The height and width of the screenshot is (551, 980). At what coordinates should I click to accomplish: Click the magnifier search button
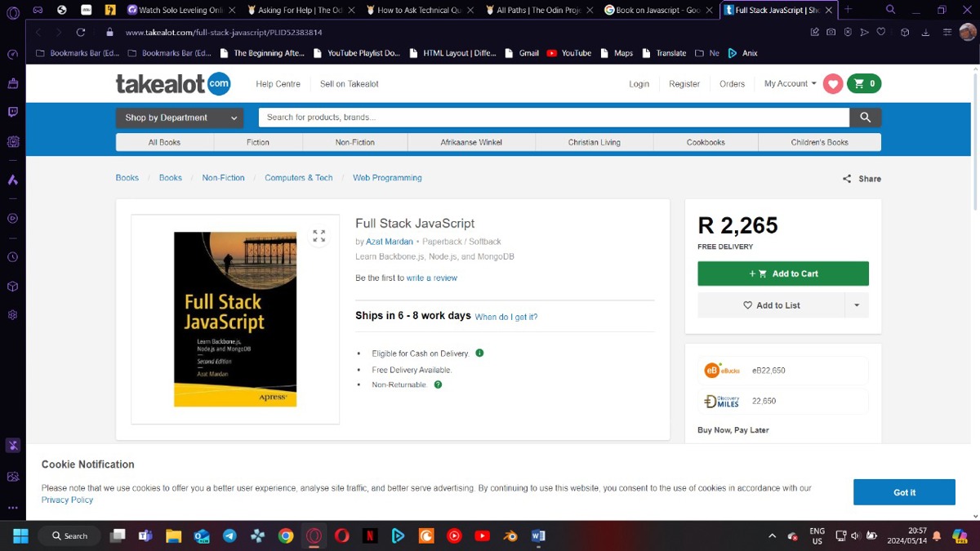pyautogui.click(x=865, y=118)
